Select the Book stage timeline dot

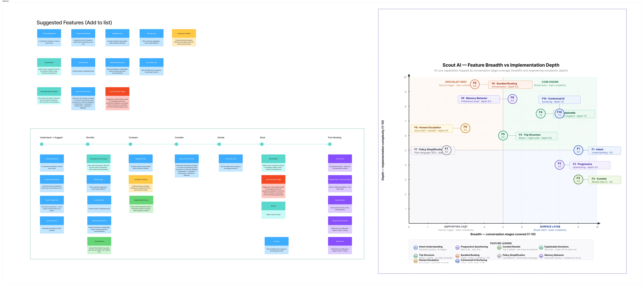pos(262,144)
